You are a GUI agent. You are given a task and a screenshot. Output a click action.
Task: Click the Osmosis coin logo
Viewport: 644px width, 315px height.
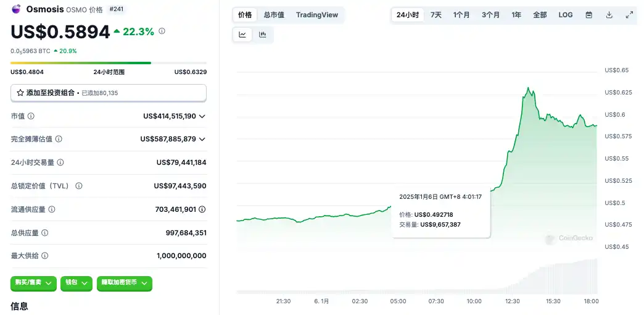pos(15,10)
